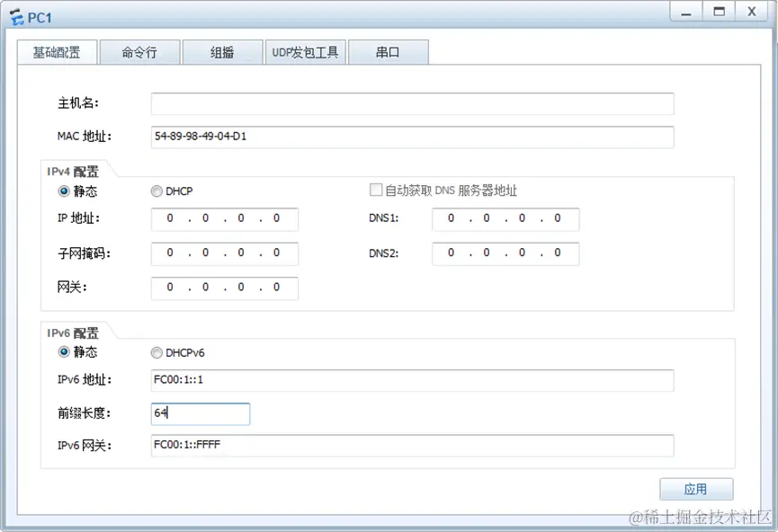This screenshot has width=778, height=532.
Task: Focus the 主机名 input field
Action: [412, 103]
